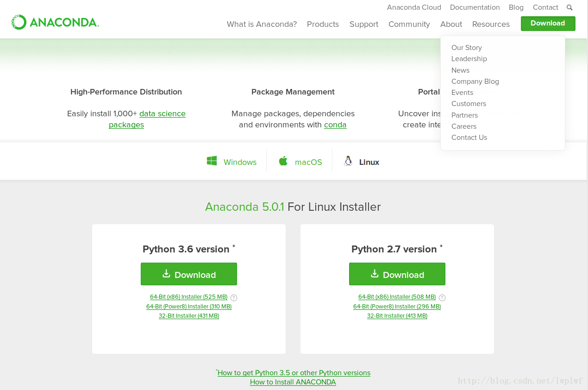
Task: Click the Apple macOS logo icon
Action: [283, 161]
